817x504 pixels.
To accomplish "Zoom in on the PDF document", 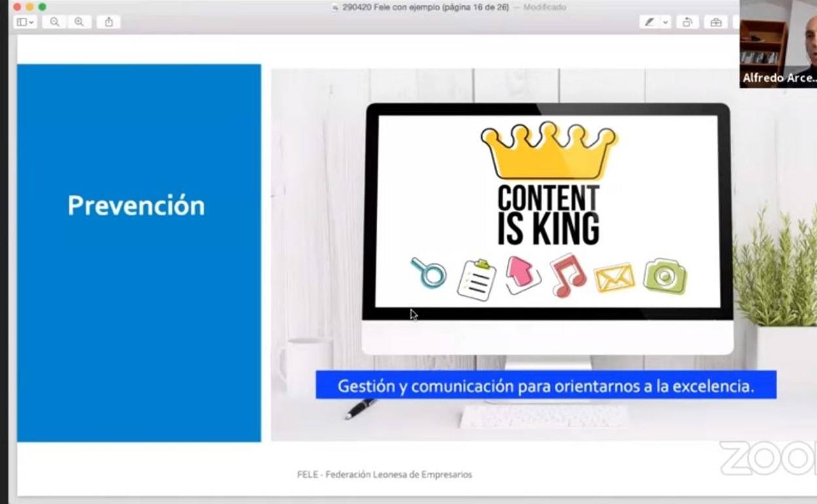I will [80, 22].
